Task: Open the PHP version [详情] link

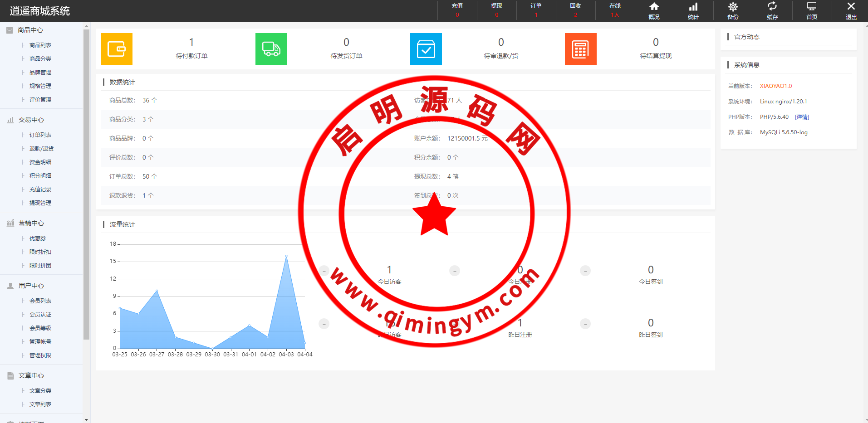Action: [x=802, y=117]
